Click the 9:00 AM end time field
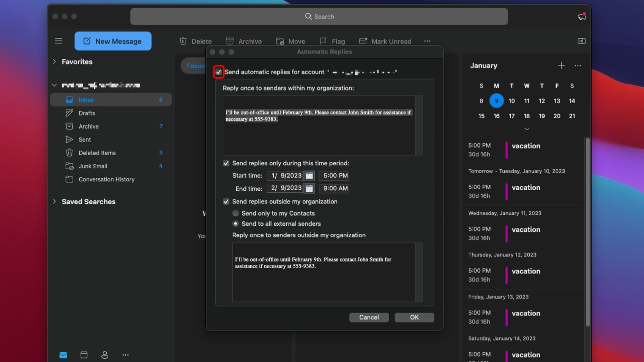Screen dimensions: 644x362 click(334, 188)
